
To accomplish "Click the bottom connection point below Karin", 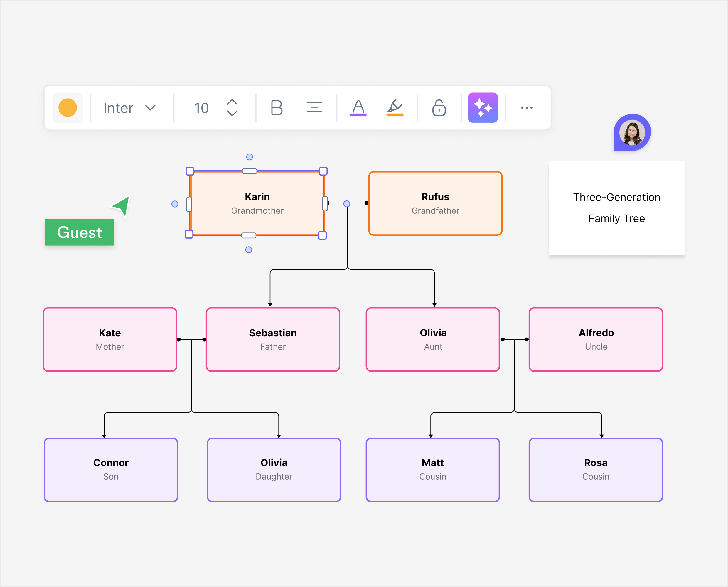I will point(249,250).
